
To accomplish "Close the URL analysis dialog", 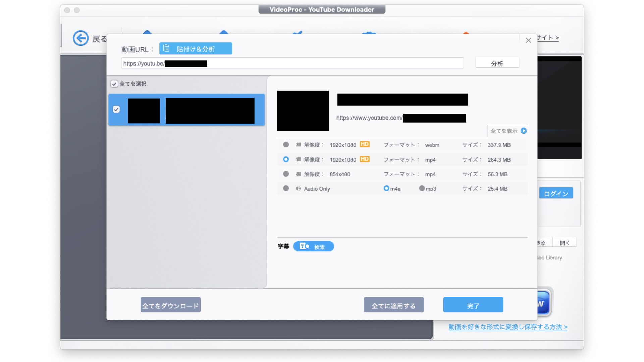I will coord(528,40).
